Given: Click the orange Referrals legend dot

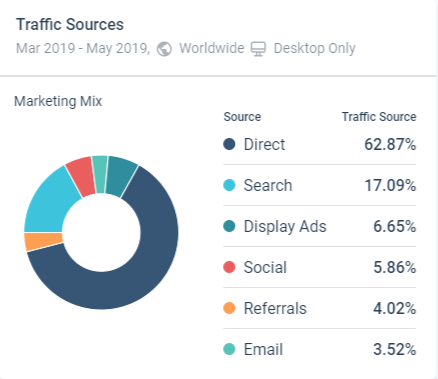Looking at the screenshot, I should 229,308.
